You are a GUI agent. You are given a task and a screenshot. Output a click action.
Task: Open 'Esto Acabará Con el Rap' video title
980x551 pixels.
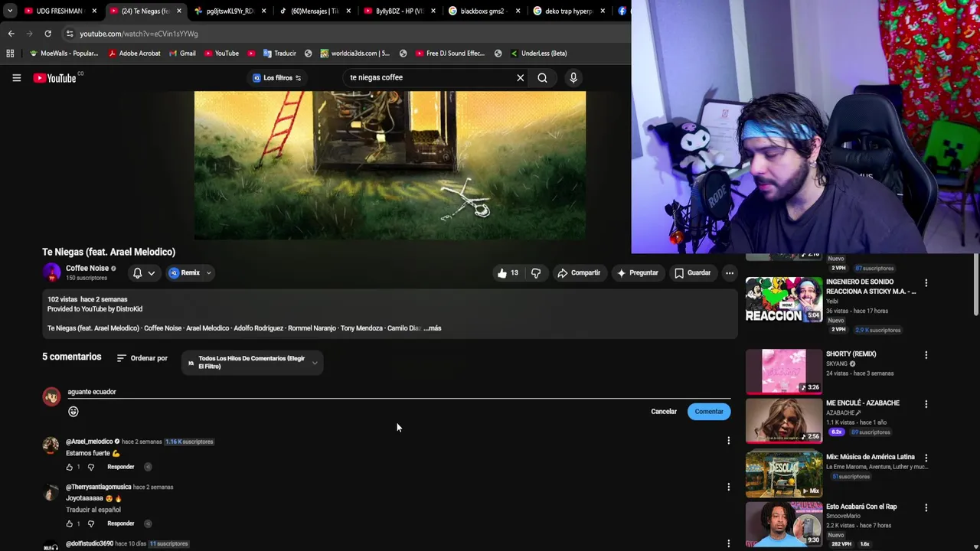pos(861,507)
